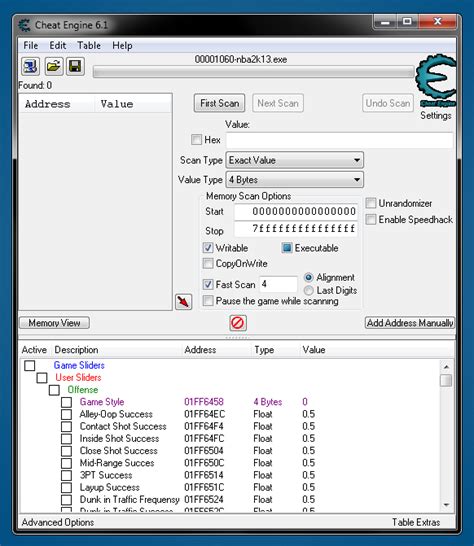Click the red no-entry clear list icon

click(x=238, y=323)
